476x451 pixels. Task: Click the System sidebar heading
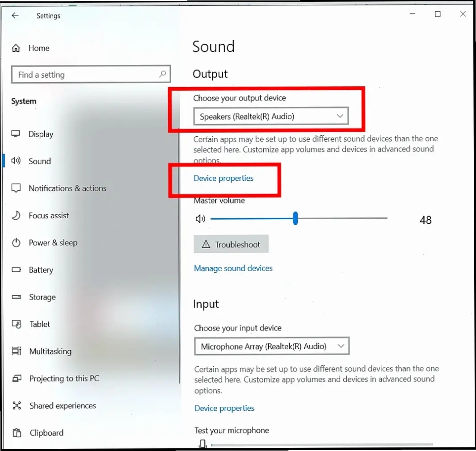coord(24,101)
